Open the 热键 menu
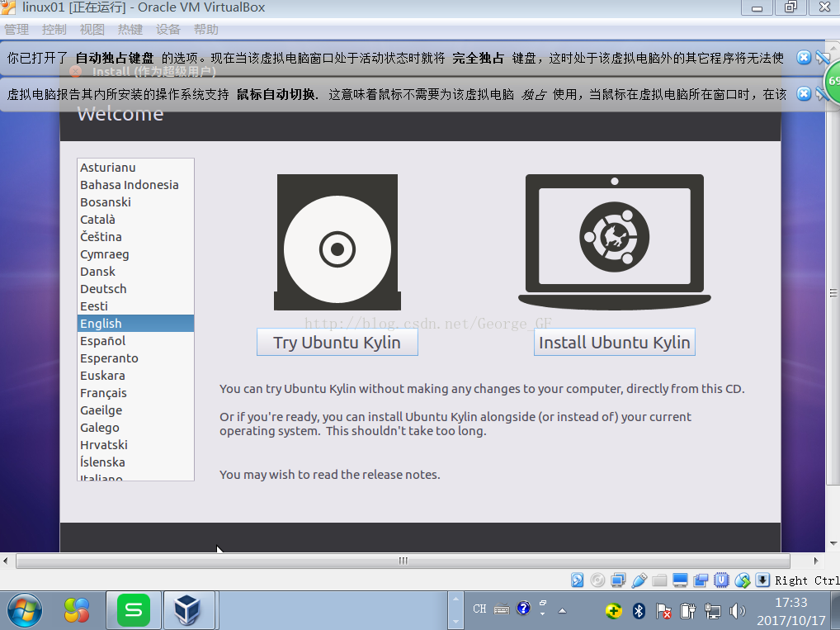 (130, 30)
